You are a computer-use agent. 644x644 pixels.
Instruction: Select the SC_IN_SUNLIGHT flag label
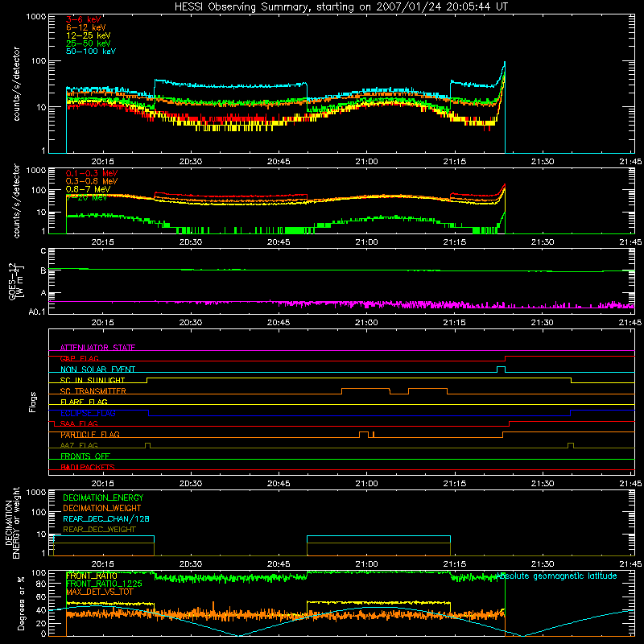click(x=93, y=380)
